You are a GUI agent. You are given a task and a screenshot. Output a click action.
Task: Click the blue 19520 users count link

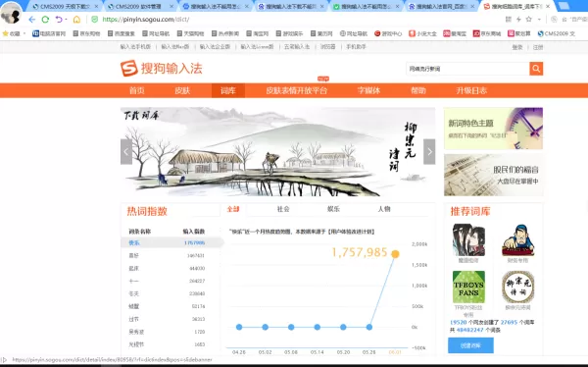[458, 322]
